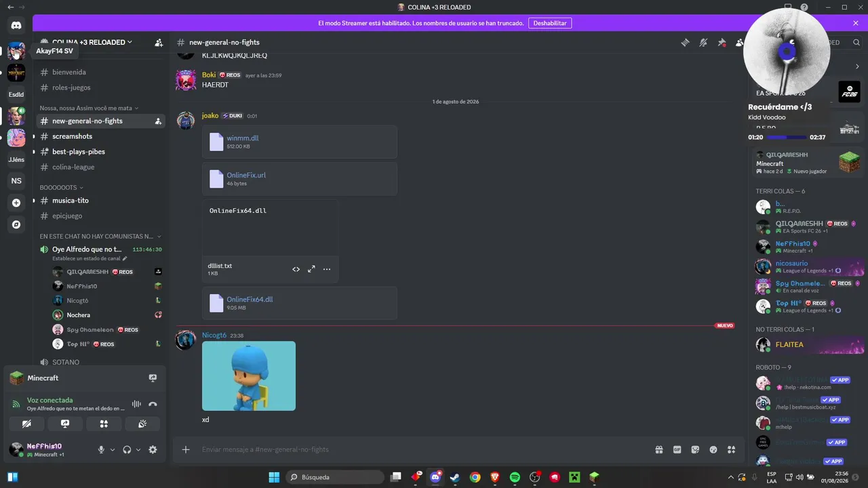Collapse EN ESTE CHAT NO HAY COMUNISTAS category
This screenshot has width=868, height=488.
pyautogui.click(x=100, y=237)
